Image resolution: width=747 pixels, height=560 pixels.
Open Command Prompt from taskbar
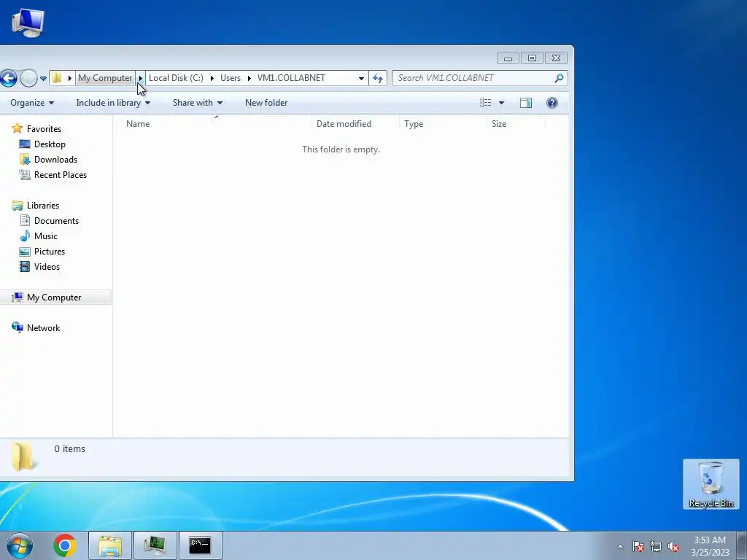coord(200,545)
